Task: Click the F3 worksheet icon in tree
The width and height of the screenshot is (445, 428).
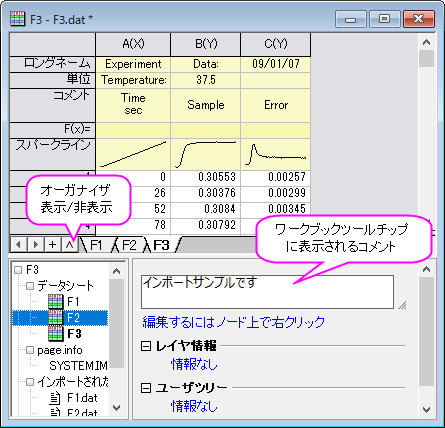Action: pyautogui.click(x=55, y=334)
